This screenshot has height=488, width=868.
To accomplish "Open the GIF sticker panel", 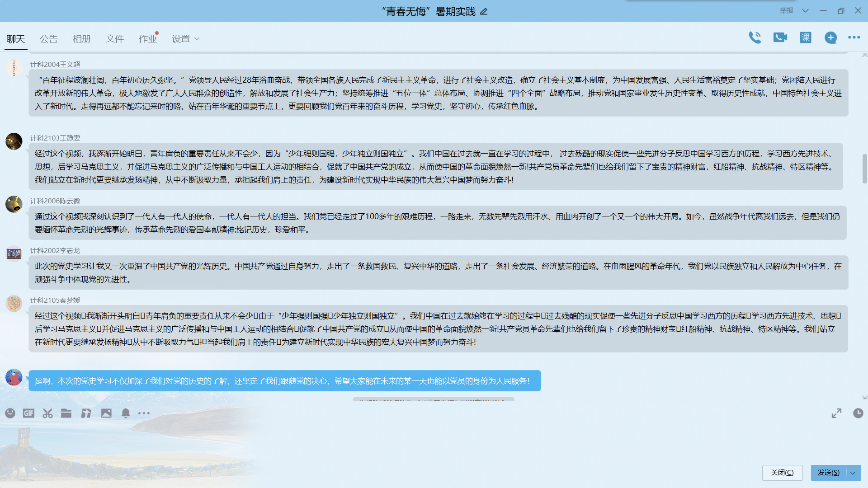I will click(28, 413).
